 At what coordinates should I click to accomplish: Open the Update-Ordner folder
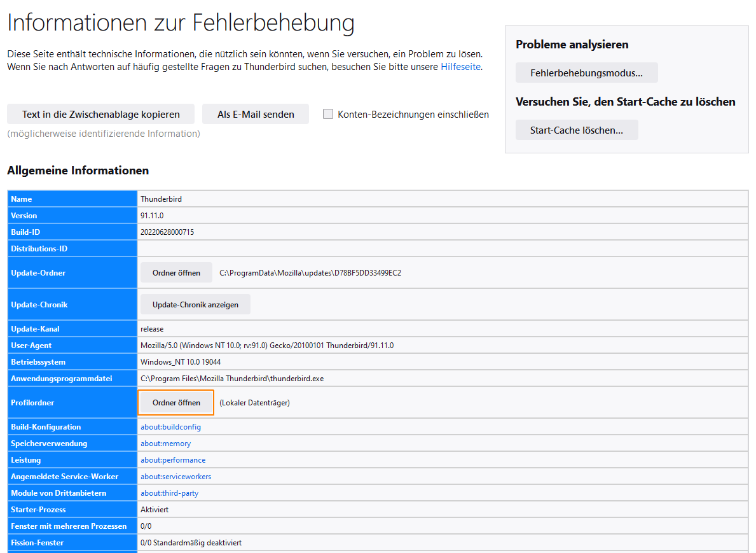[176, 273]
